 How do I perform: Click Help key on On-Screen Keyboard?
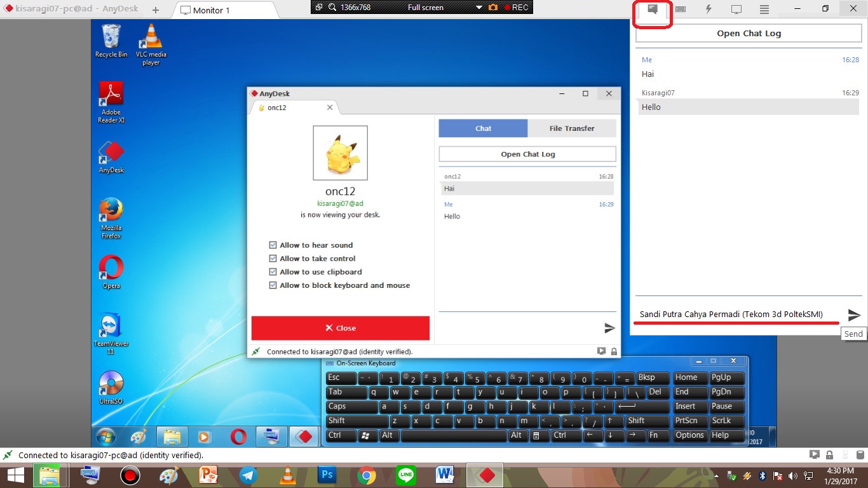pos(727,436)
